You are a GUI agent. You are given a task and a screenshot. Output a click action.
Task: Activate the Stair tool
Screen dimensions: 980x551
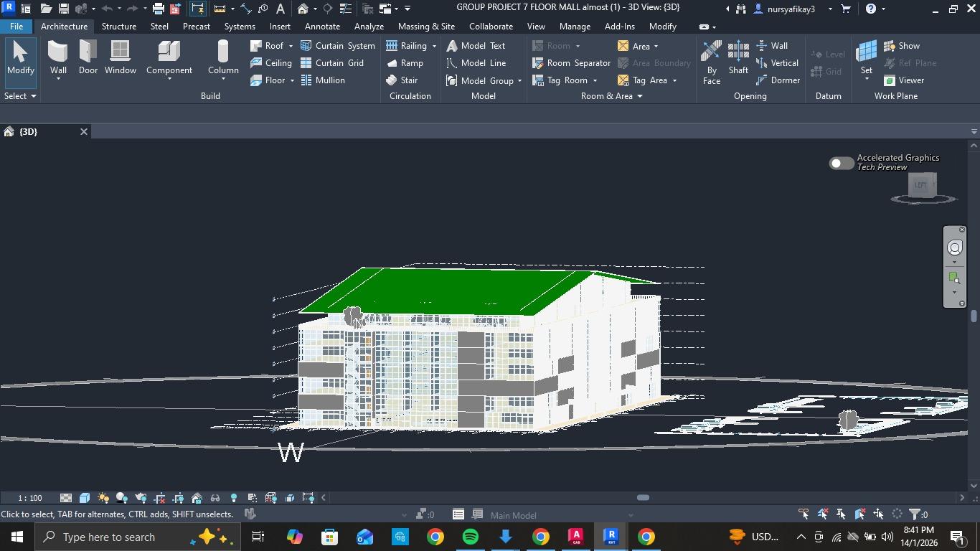(x=402, y=80)
